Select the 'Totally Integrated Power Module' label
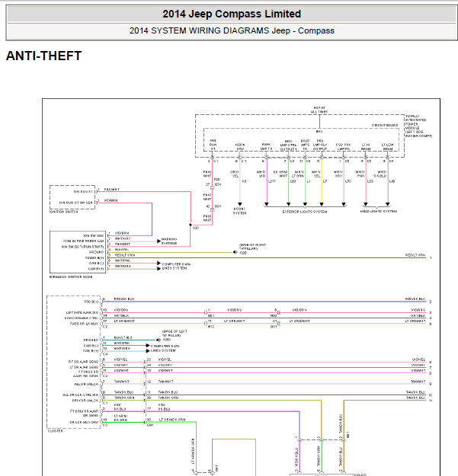The image size is (458, 476). pos(418,126)
